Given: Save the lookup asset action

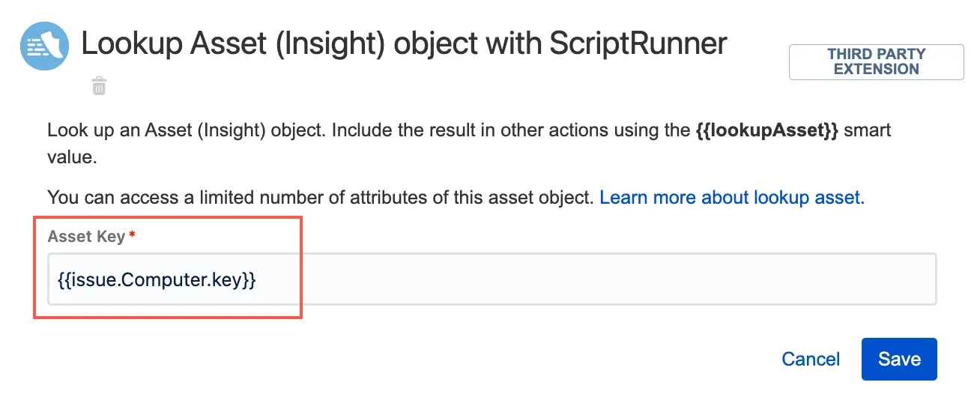Looking at the screenshot, I should click(899, 359).
